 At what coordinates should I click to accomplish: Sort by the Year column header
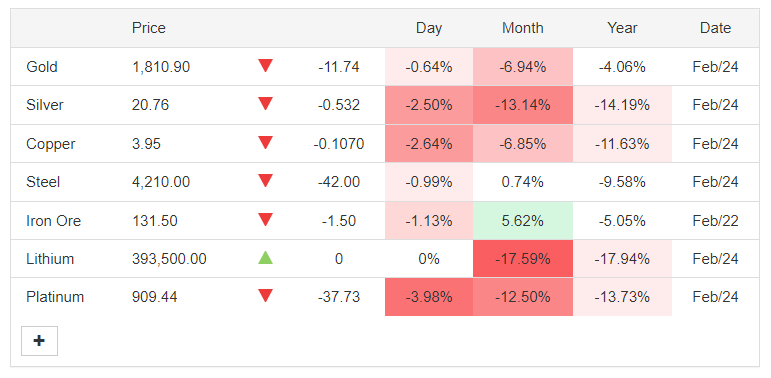click(622, 28)
